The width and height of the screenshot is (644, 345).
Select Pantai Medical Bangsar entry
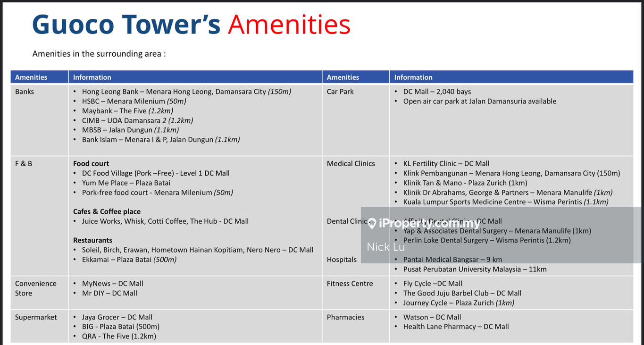click(x=452, y=260)
